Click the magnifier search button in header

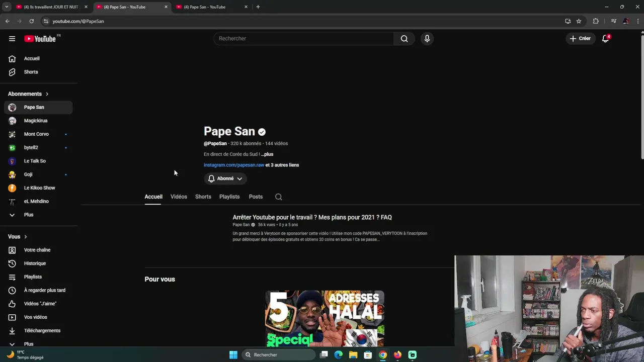[404, 38]
